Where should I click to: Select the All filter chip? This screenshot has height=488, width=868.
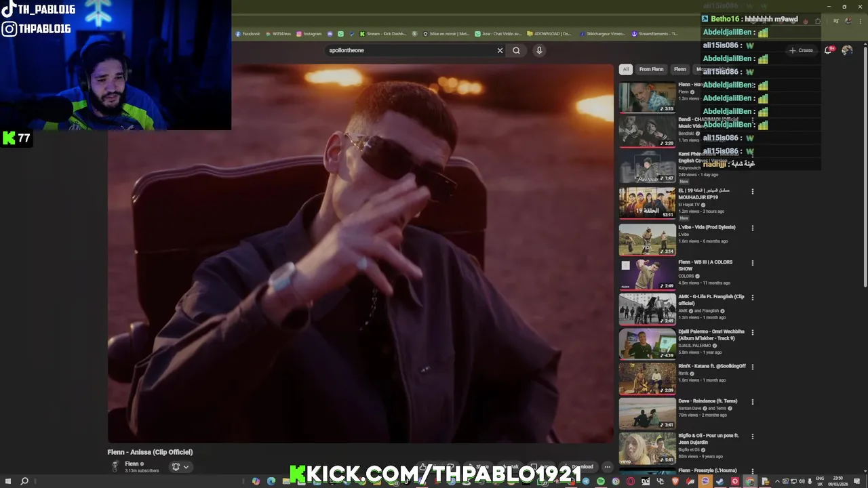[626, 69]
